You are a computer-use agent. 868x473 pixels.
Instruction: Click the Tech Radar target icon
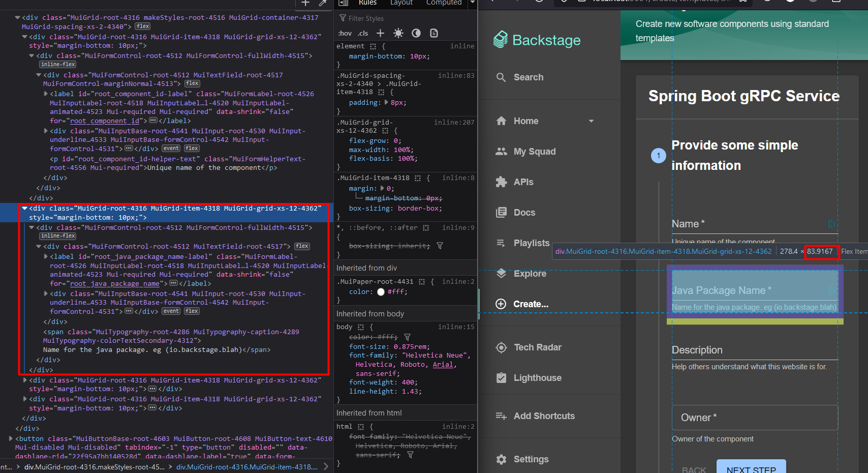[501, 347]
